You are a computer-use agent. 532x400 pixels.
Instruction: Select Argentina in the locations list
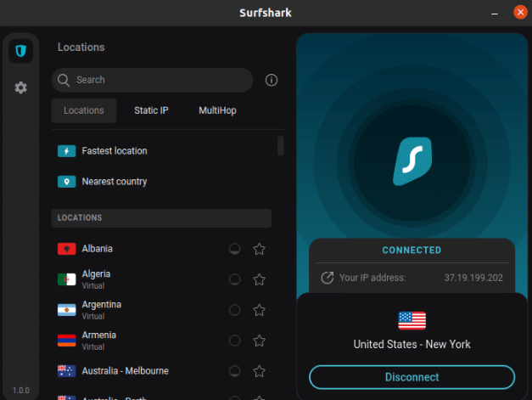pos(161,310)
